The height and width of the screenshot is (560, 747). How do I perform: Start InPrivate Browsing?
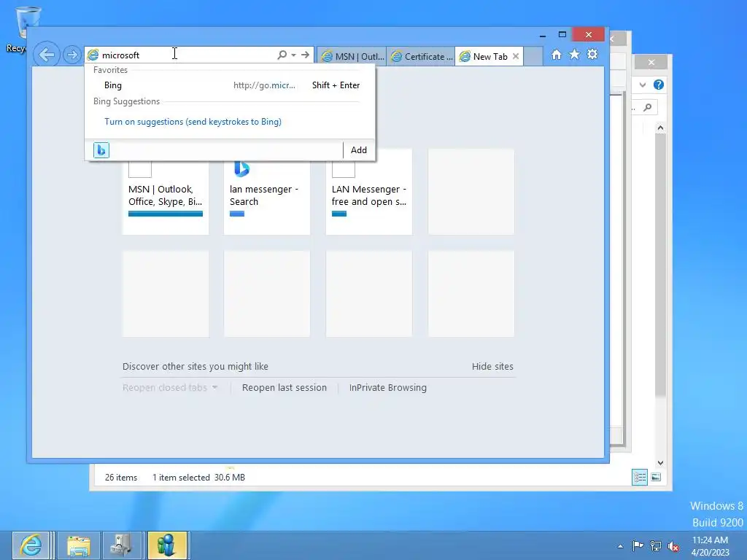[x=388, y=388]
